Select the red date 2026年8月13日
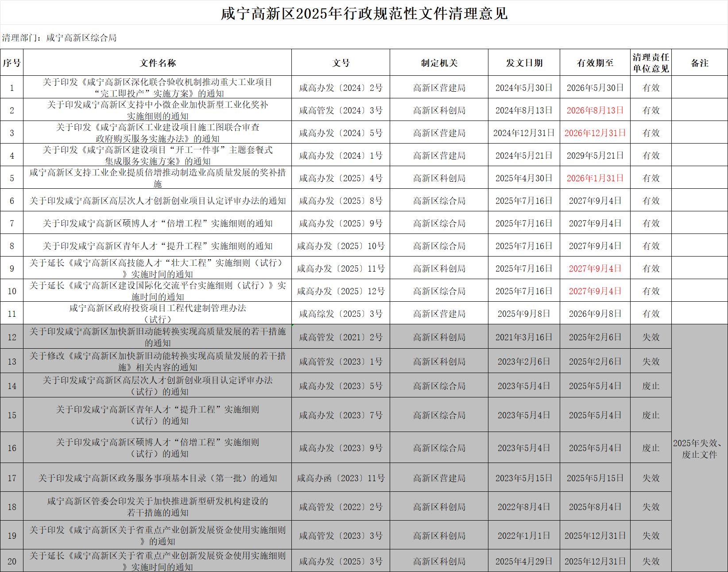This screenshot has height=572, width=728. pyautogui.click(x=595, y=110)
